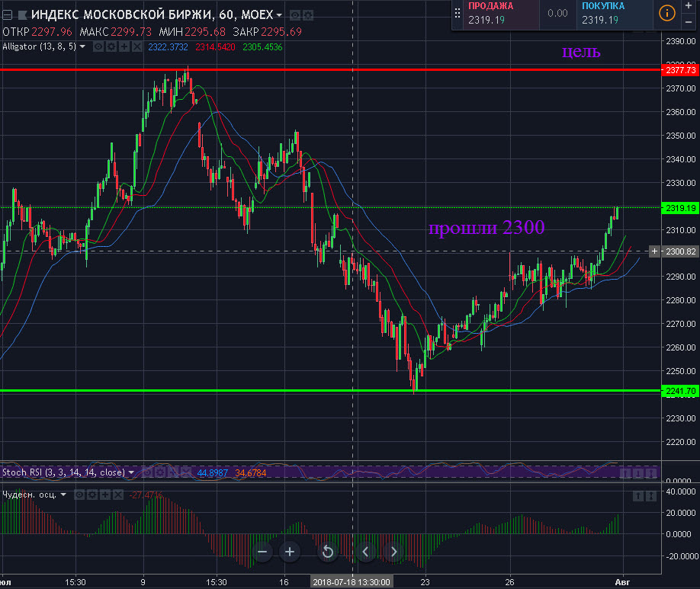Click the МАКС value 2299.73
The height and width of the screenshot is (589, 700).
click(131, 32)
